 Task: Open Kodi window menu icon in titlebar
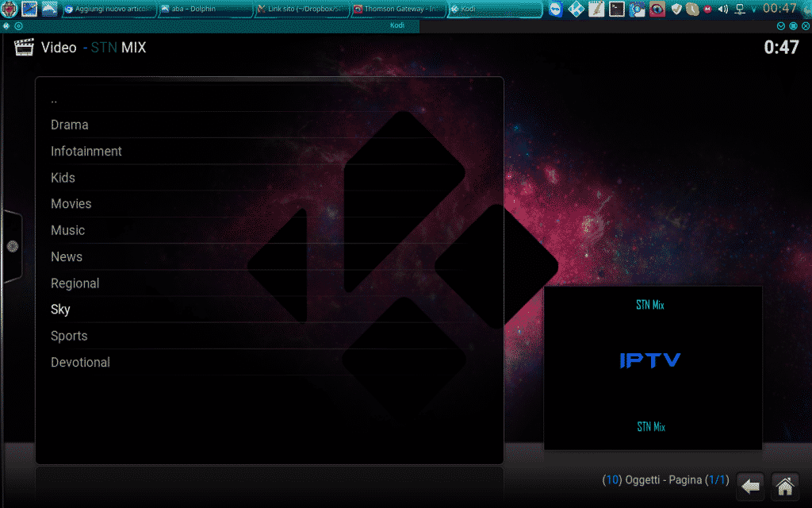[6, 25]
